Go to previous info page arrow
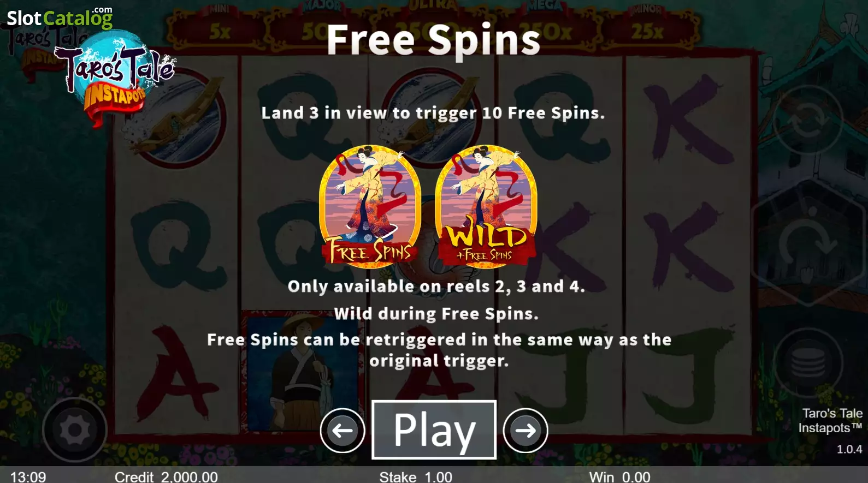This screenshot has width=868, height=483. point(343,431)
